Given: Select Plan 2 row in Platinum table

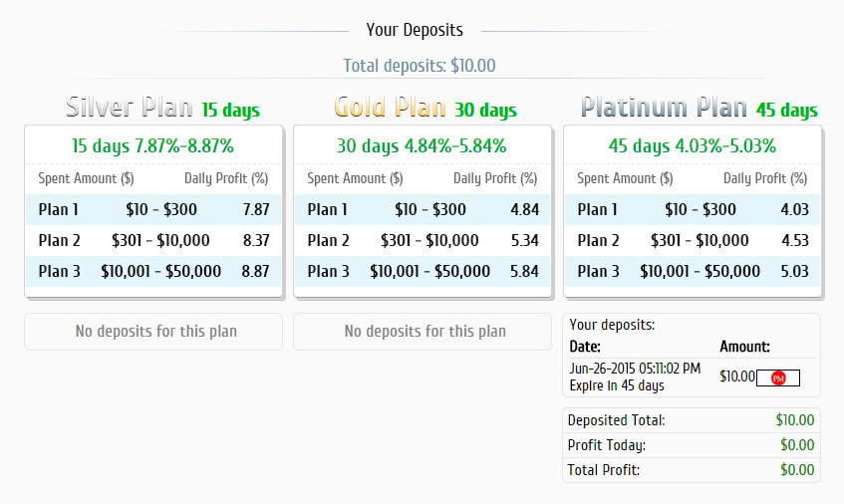Looking at the screenshot, I should click(693, 241).
